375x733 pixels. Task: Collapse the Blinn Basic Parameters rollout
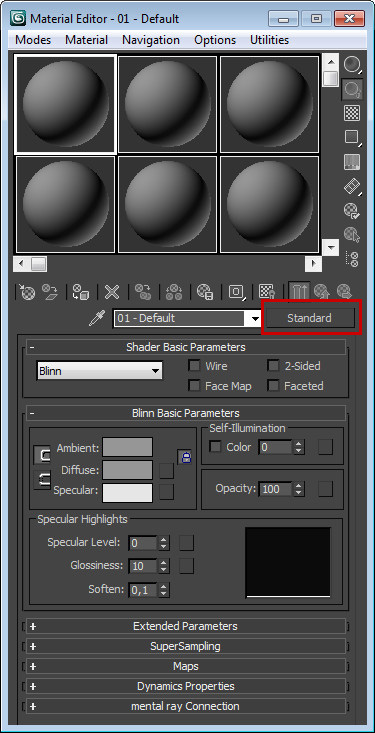point(186,413)
